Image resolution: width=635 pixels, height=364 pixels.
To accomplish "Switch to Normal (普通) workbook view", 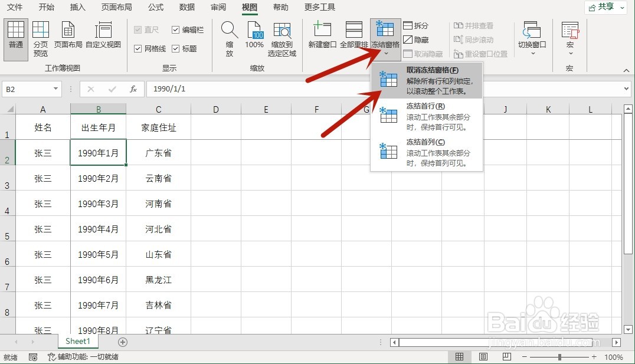I will pyautogui.click(x=16, y=40).
